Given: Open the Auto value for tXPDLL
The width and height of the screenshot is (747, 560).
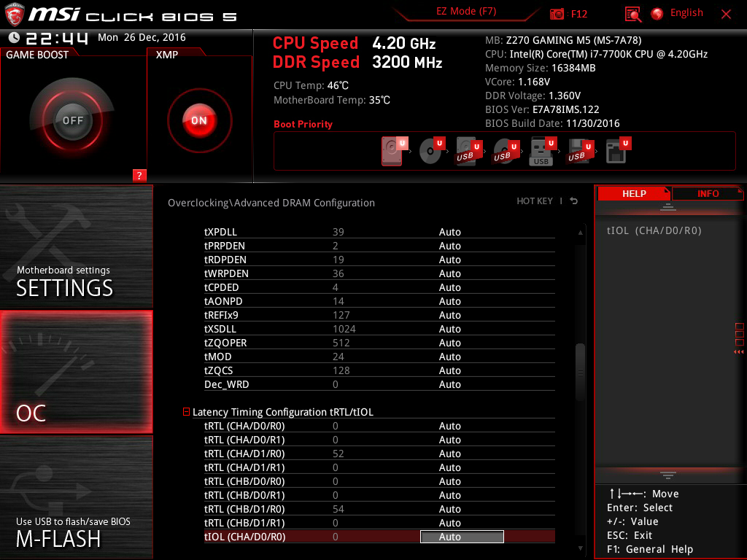Looking at the screenshot, I should coord(449,232).
